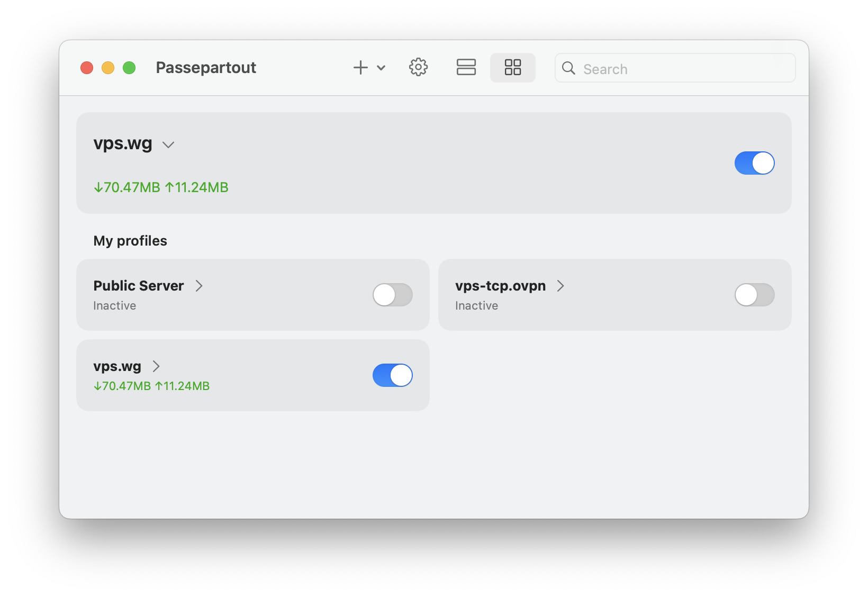Open Public Server details via its chevron
This screenshot has height=597, width=868.
click(199, 286)
